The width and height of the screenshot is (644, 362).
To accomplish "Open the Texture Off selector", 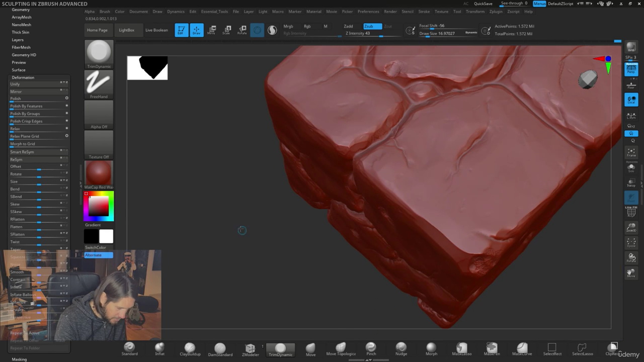I will [99, 145].
